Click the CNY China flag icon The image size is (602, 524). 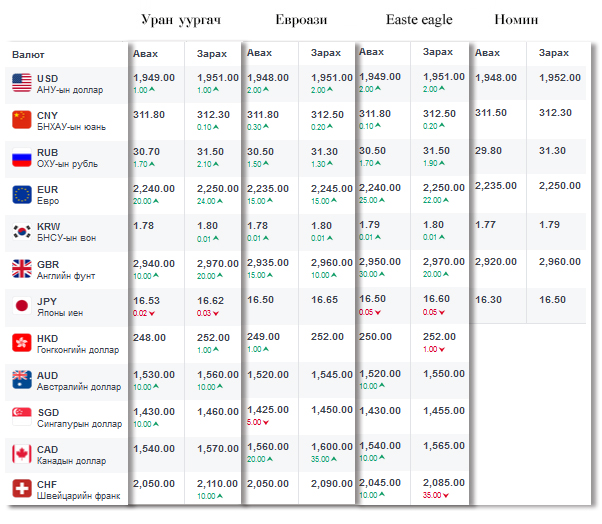point(21,120)
